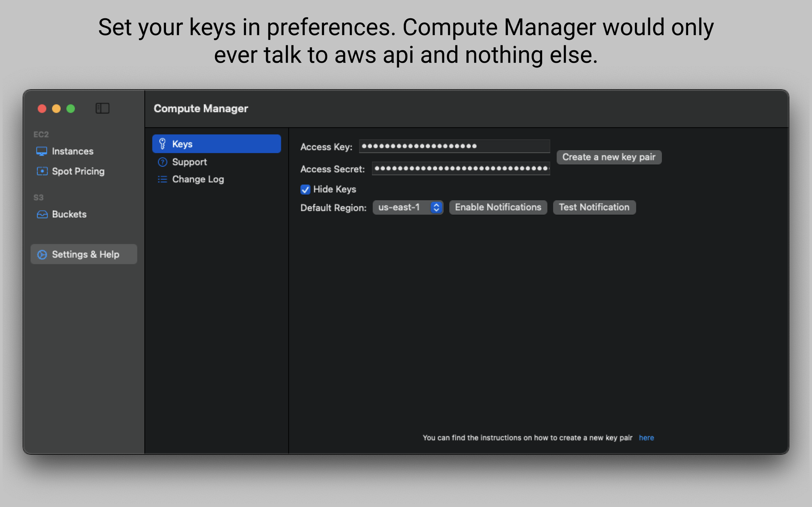The image size is (812, 507).
Task: Click the Buckets icon under S3
Action: [x=42, y=214]
